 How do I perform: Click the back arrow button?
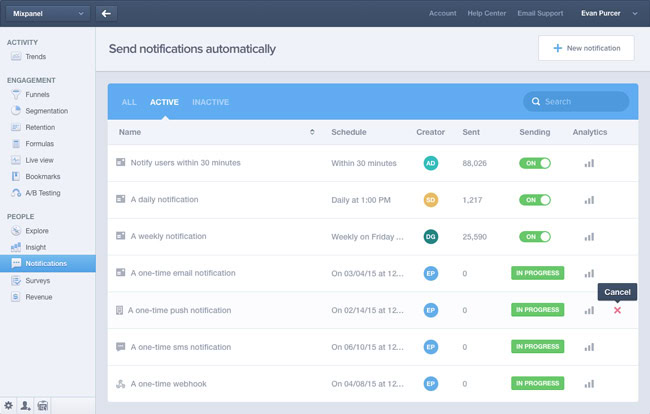pyautogui.click(x=106, y=14)
